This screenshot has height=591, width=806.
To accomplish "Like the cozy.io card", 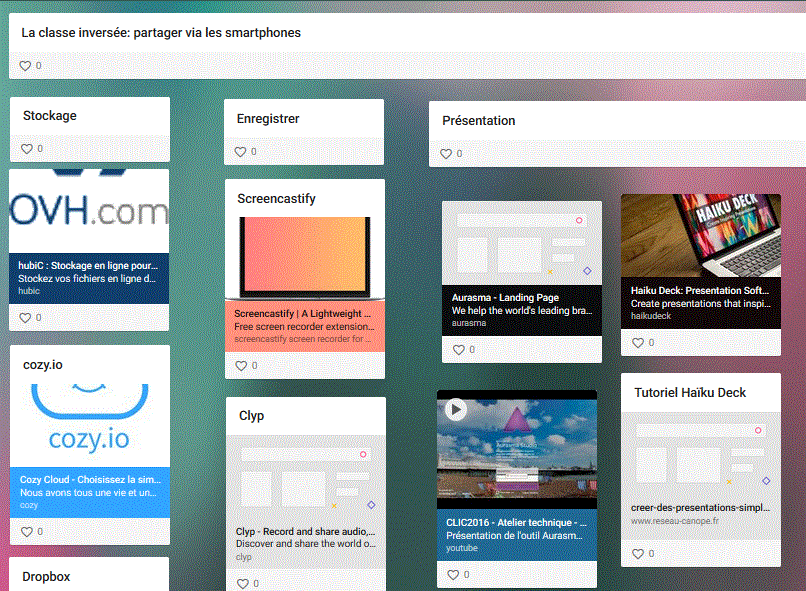I will click(27, 532).
